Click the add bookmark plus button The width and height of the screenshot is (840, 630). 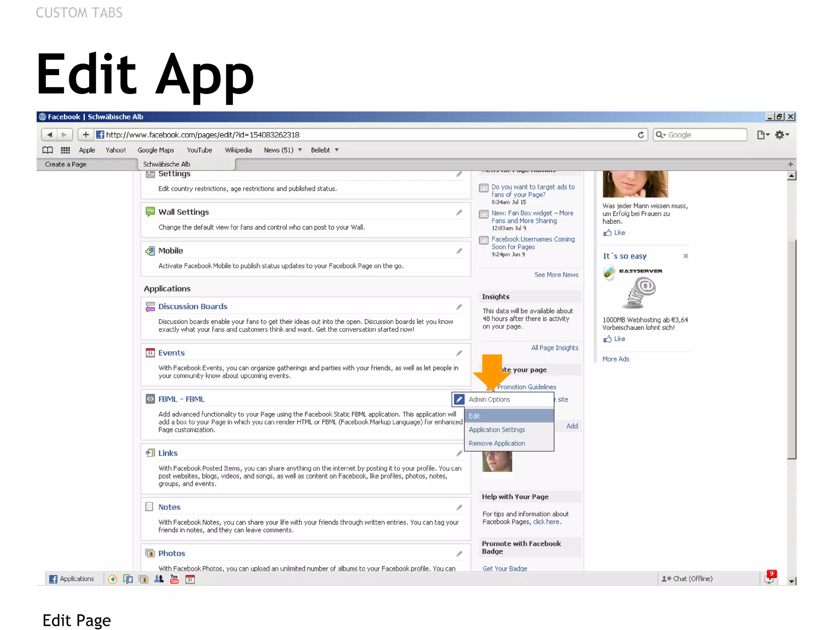(86, 135)
